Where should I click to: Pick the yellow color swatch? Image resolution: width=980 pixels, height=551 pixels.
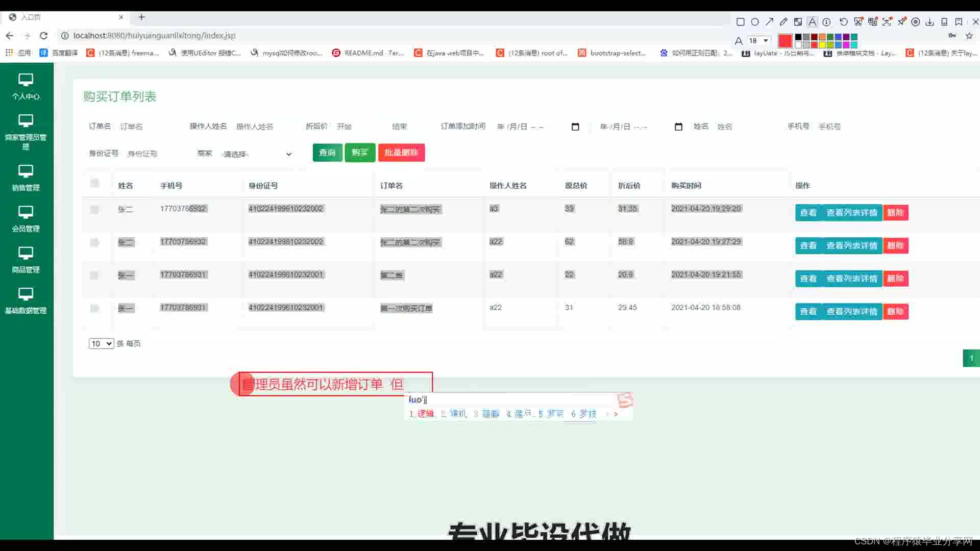(x=822, y=45)
